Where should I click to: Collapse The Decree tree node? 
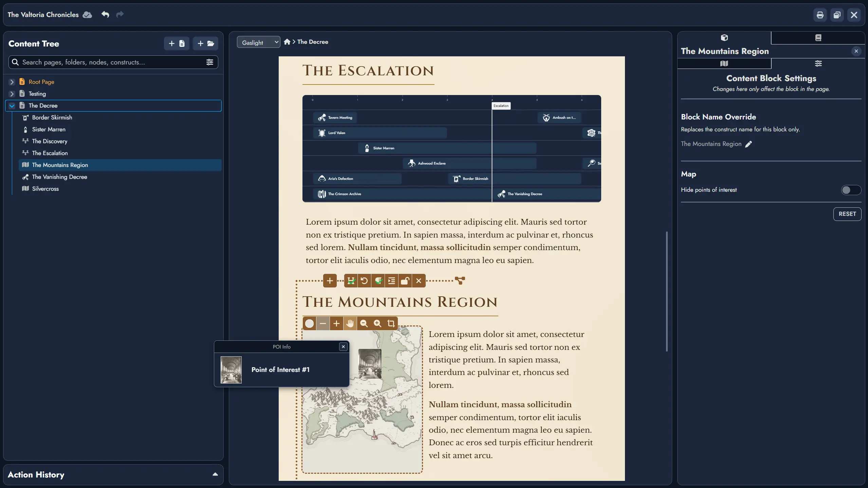[x=12, y=106]
